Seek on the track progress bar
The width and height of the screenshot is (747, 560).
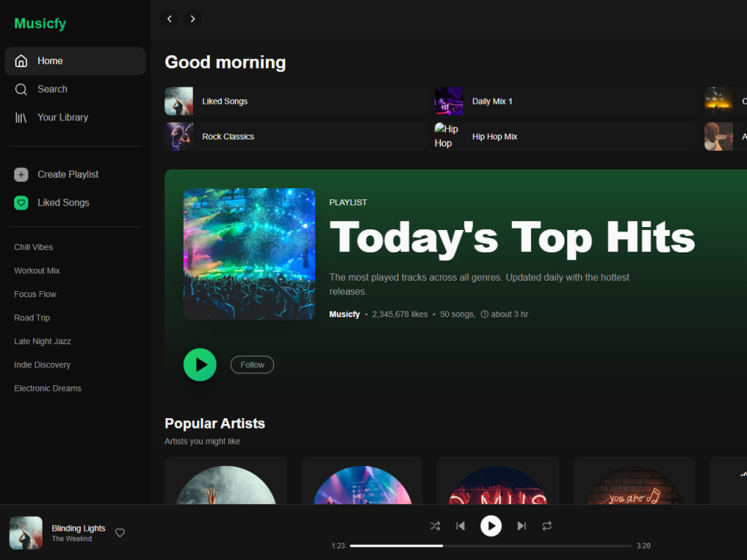(x=491, y=546)
